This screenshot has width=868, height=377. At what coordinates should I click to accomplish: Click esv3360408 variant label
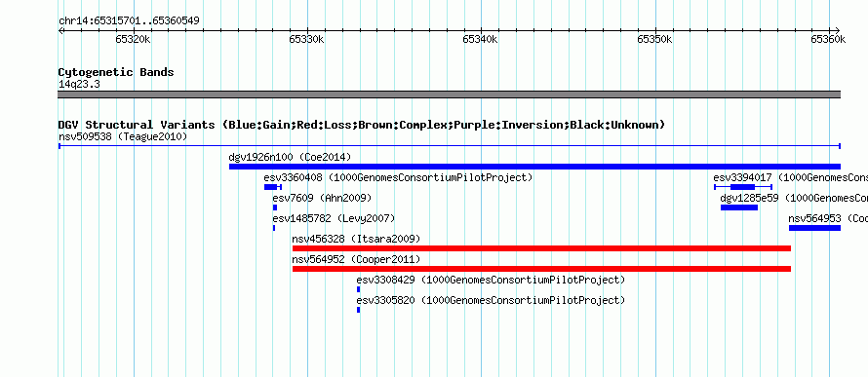click(398, 177)
